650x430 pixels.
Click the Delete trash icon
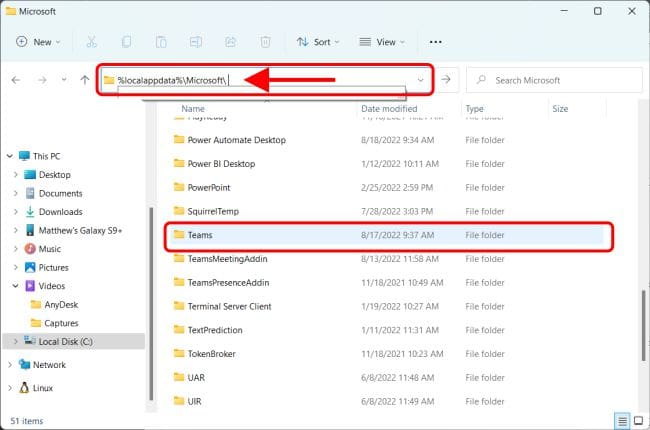click(x=265, y=42)
